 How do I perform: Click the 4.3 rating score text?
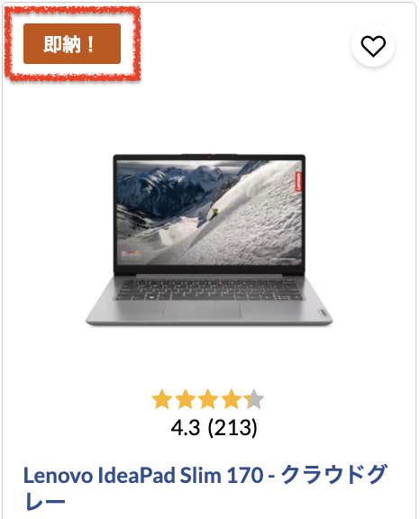(186, 428)
